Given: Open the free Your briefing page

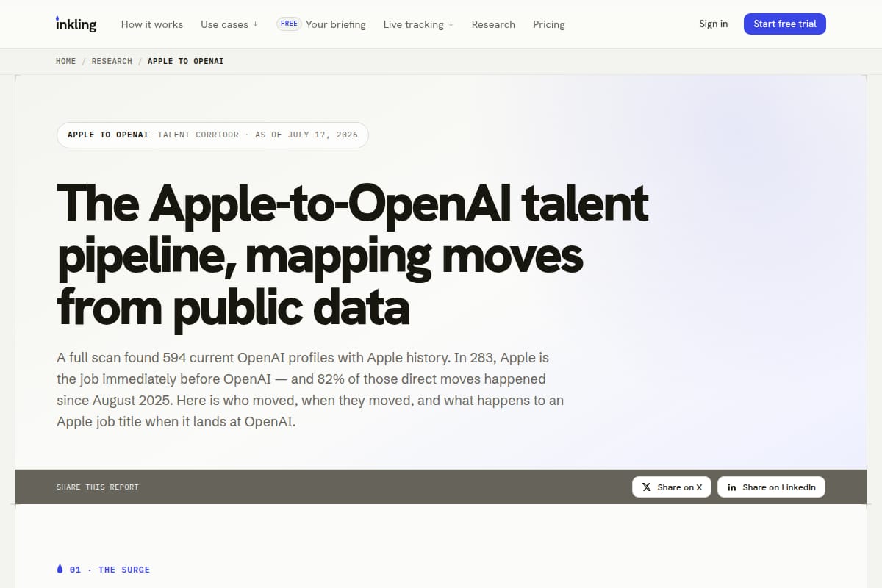Looking at the screenshot, I should pyautogui.click(x=321, y=24).
